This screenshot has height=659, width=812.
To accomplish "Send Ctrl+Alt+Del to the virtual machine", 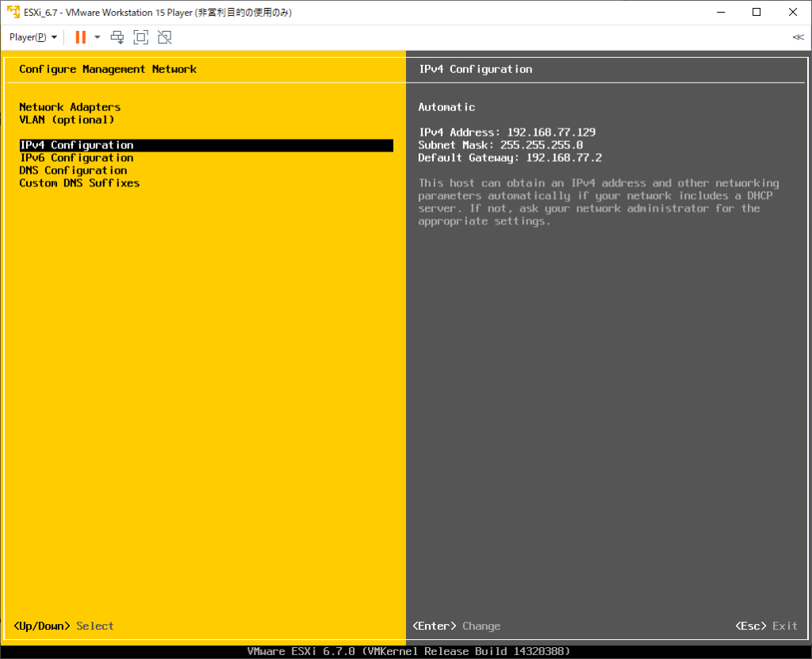I will (117, 37).
